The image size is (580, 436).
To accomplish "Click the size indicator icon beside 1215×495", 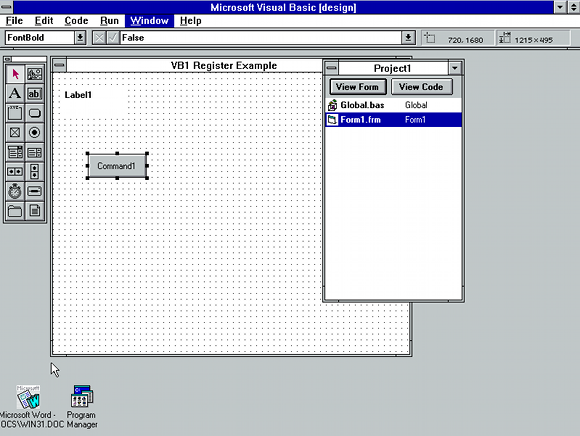I will tap(505, 38).
